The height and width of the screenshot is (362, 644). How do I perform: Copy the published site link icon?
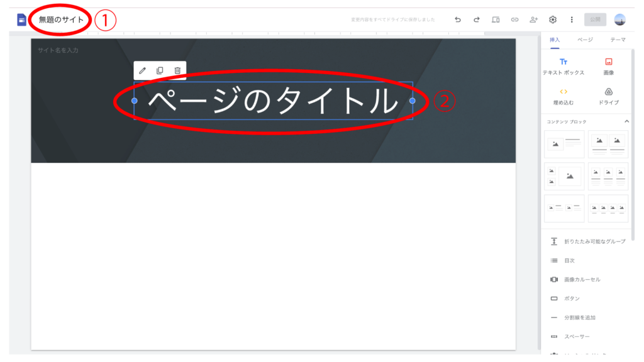tap(514, 19)
